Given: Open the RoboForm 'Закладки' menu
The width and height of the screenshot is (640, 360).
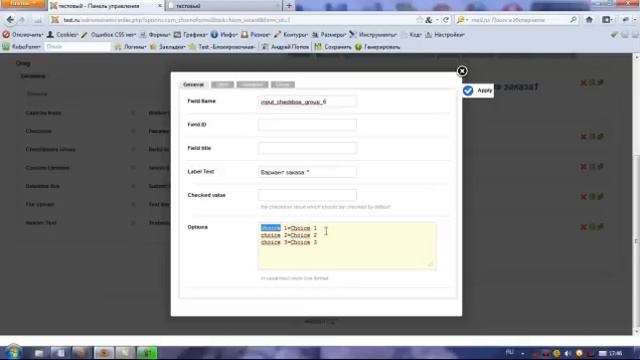Looking at the screenshot, I should (x=168, y=47).
